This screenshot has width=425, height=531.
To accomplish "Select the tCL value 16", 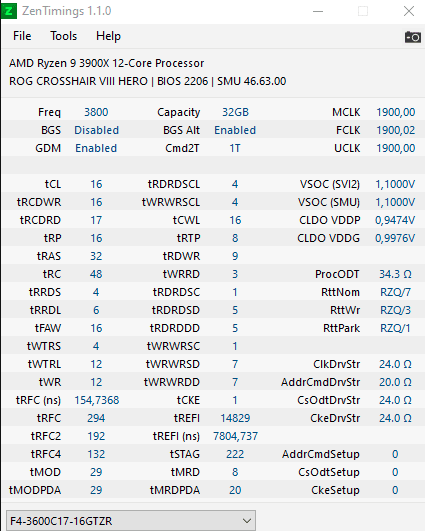I will 96,184.
